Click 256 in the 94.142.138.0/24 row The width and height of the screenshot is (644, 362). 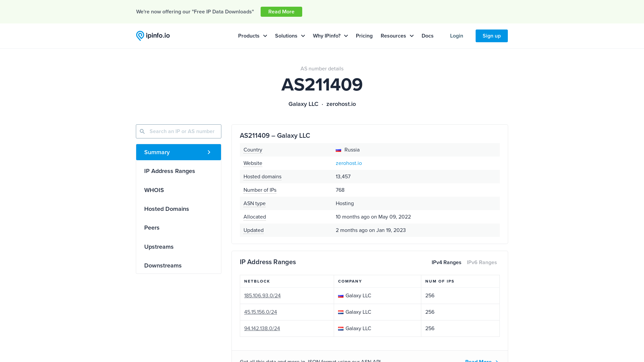(x=430, y=328)
